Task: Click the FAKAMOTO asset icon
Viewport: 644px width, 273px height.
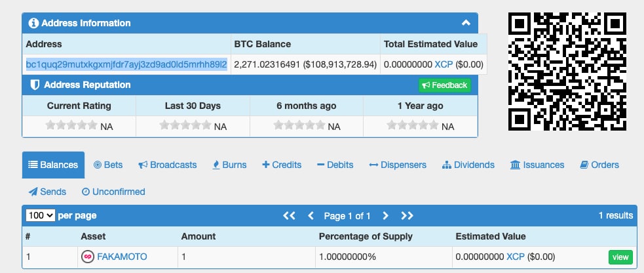Action: coord(88,257)
